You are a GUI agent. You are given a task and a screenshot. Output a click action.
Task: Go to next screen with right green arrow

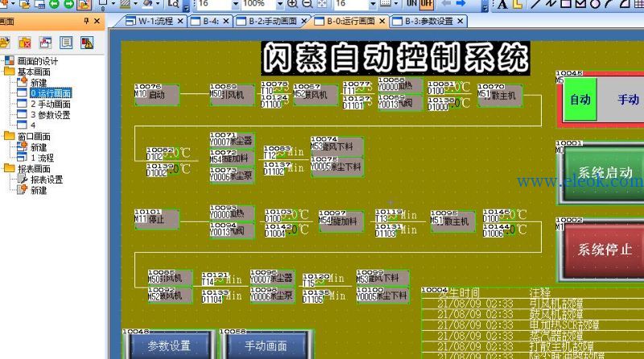click(x=69, y=4)
